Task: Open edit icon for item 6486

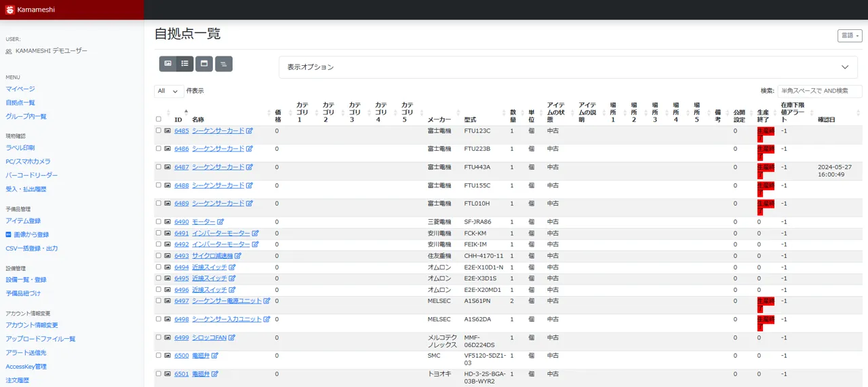Action: 250,149
